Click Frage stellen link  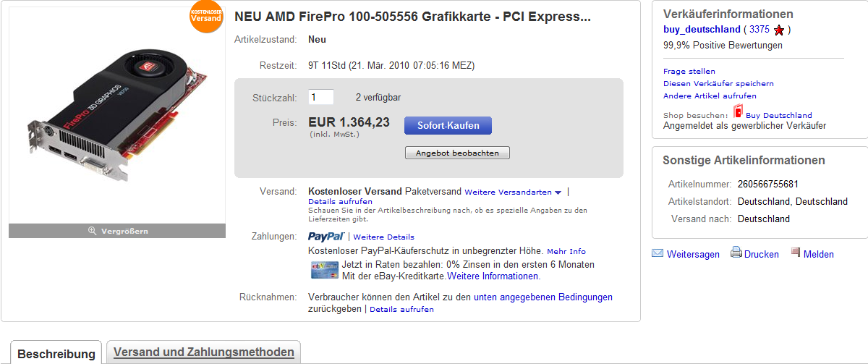[689, 71]
